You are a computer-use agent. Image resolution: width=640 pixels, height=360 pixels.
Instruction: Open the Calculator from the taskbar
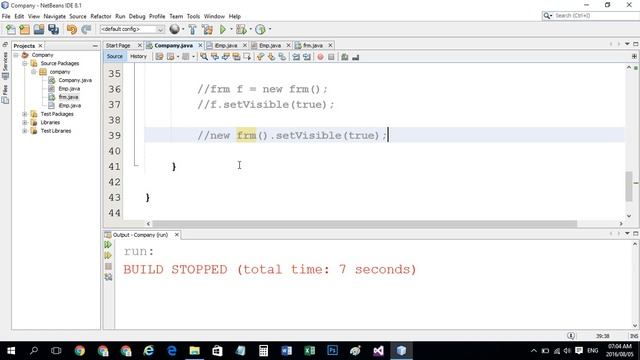pos(264,351)
